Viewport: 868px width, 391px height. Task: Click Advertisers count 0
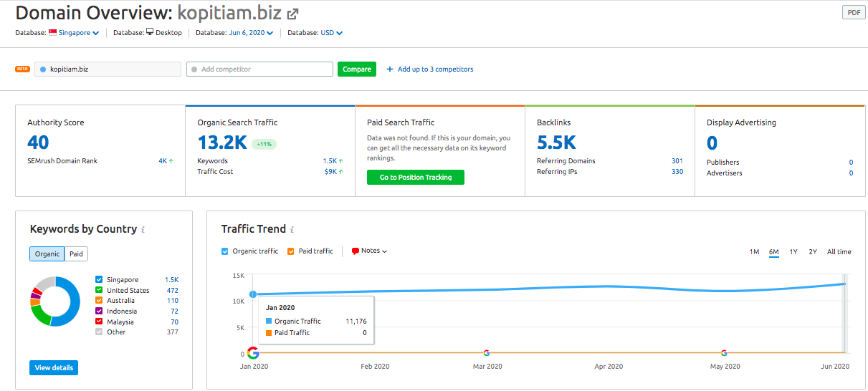click(851, 173)
